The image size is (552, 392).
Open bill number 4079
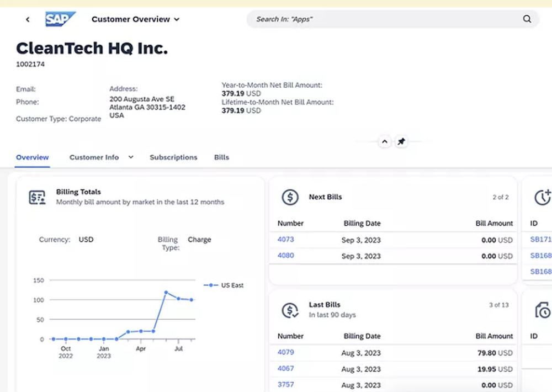(x=285, y=352)
